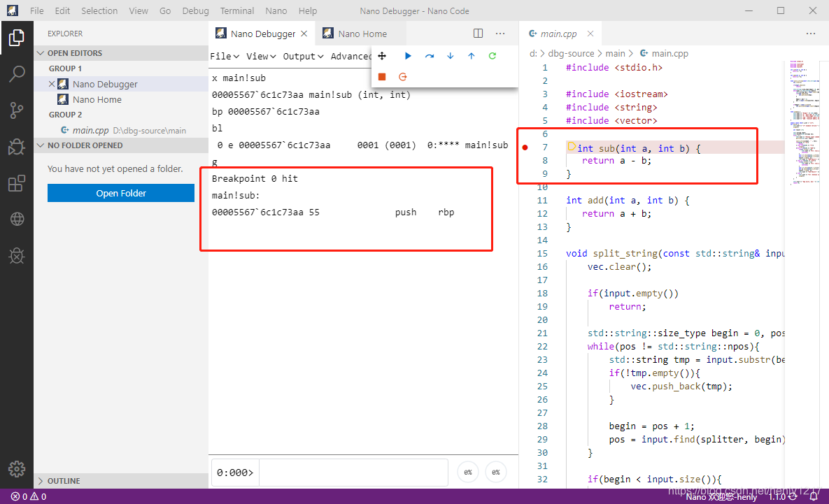Click the Step Out up-arrow icon
The width and height of the screenshot is (829, 504).
pos(471,56)
